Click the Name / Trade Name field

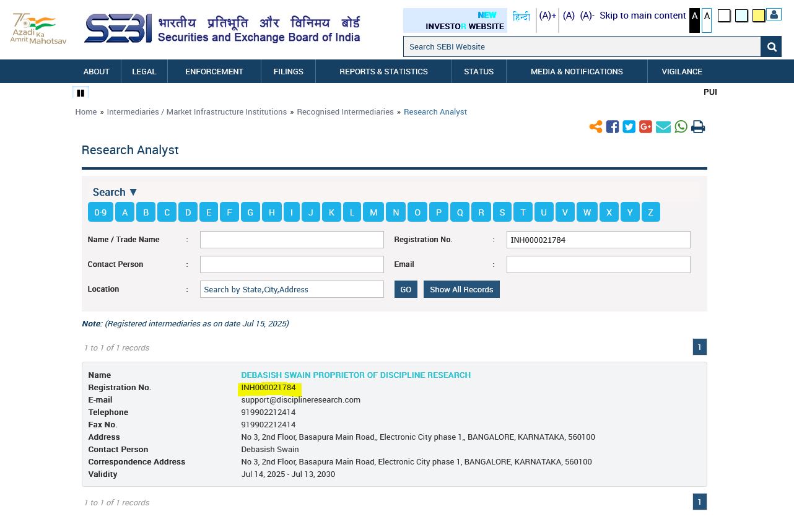(292, 240)
